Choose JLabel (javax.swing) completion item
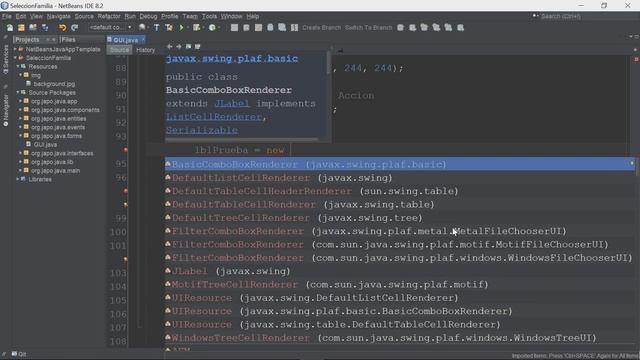 point(400,271)
